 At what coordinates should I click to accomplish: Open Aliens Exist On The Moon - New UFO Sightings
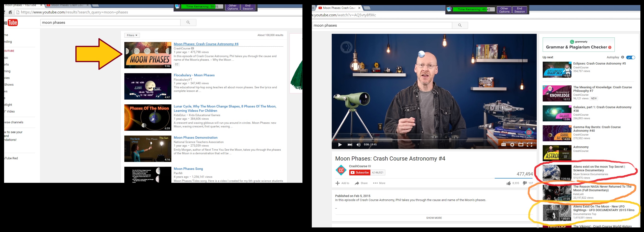pyautogui.click(x=604, y=208)
